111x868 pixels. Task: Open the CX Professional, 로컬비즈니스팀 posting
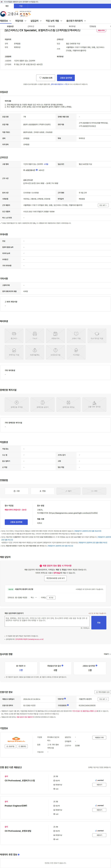[20, 780]
